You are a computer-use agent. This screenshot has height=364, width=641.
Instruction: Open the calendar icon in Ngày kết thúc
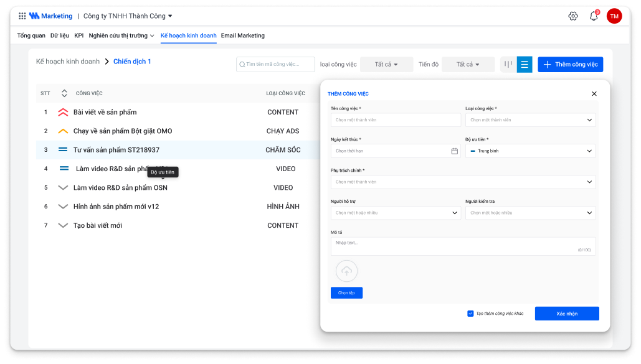click(x=454, y=151)
